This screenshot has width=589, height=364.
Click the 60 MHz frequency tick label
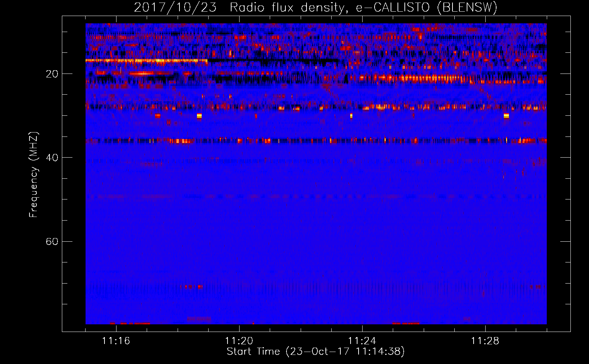click(52, 242)
